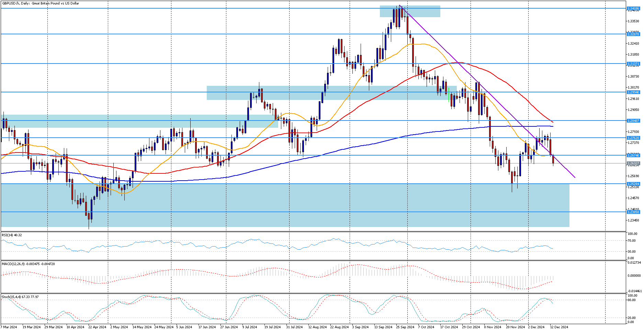This screenshot has height=331, width=644.
Task: Select the Stoch(15,4,4) indicator label
Action: (20, 297)
